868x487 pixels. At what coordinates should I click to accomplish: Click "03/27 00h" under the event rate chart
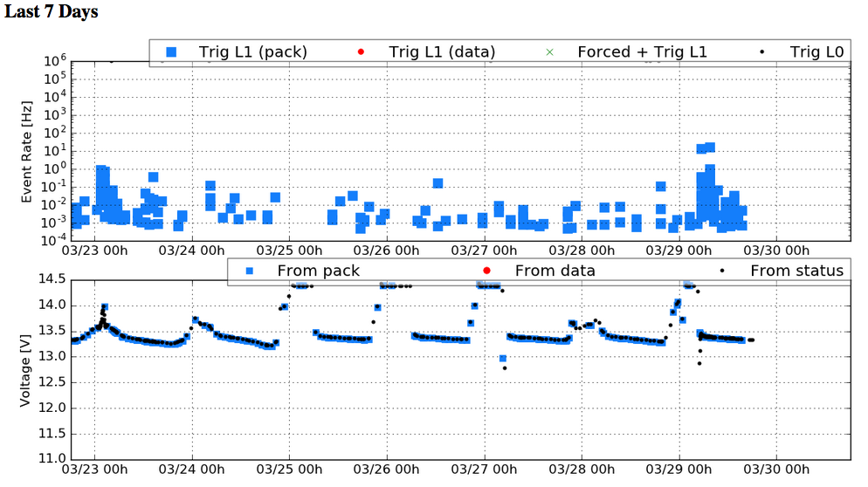[485, 250]
